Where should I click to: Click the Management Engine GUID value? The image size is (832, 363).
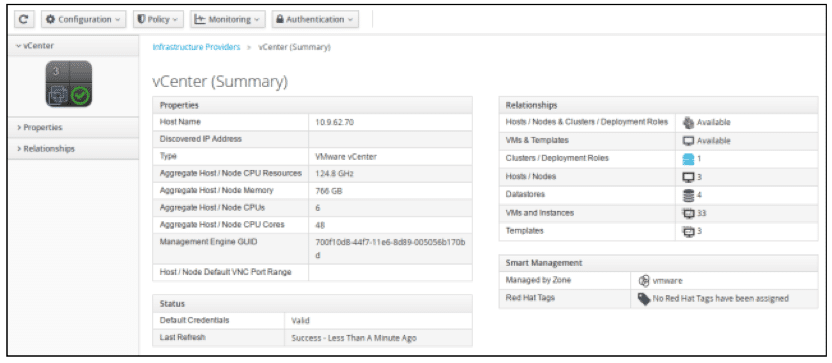[x=391, y=248]
